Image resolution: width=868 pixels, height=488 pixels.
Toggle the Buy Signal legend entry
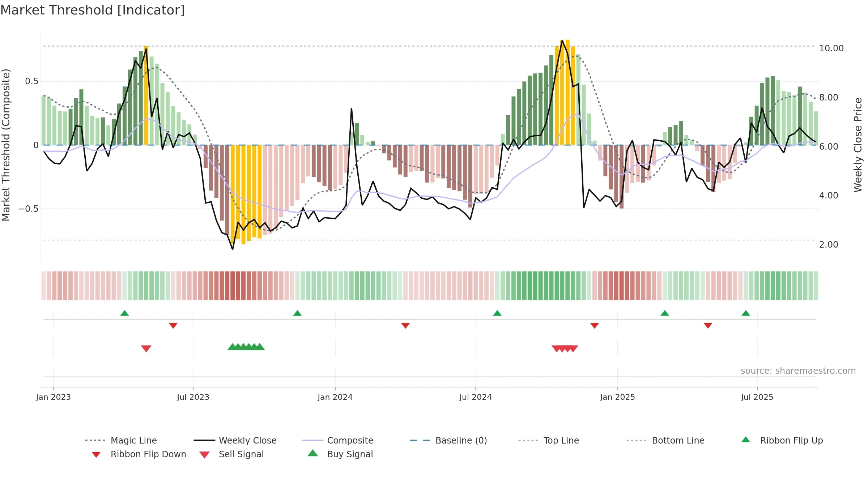tap(340, 454)
